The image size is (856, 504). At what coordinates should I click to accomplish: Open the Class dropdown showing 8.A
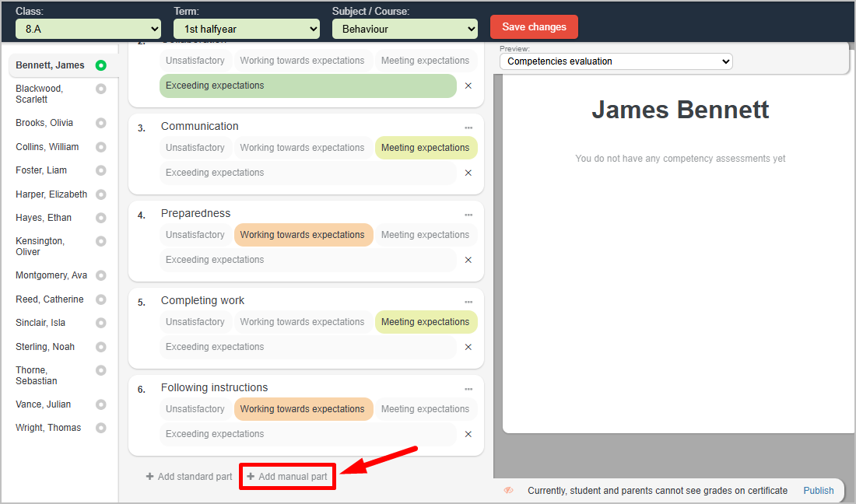88,29
